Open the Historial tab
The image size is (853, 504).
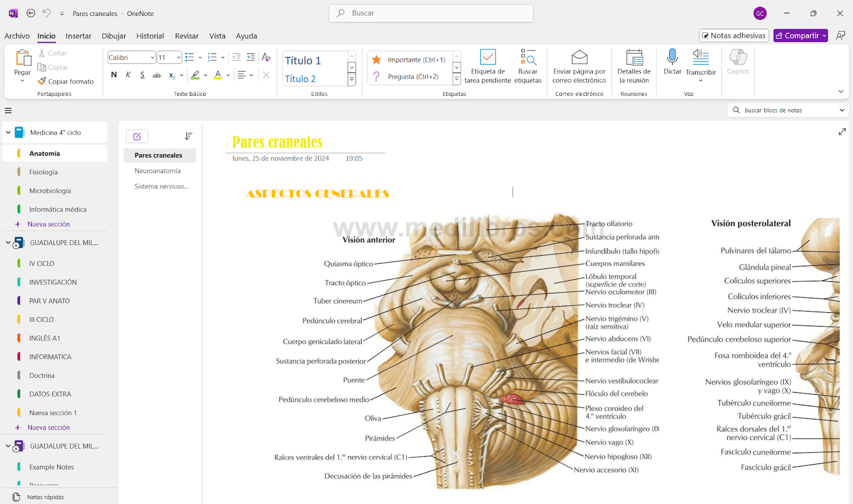[x=150, y=36]
